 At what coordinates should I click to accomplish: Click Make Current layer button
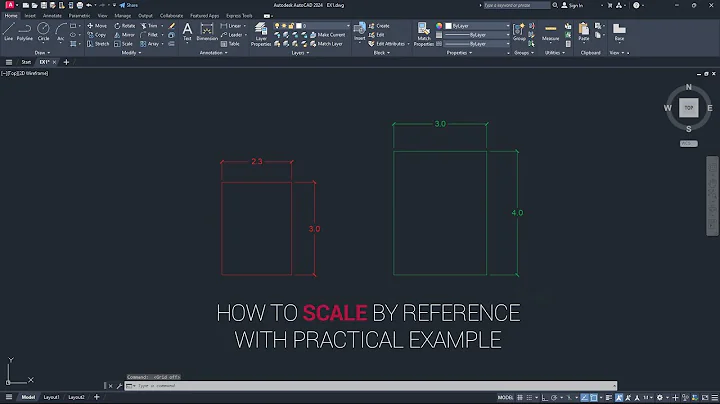pos(327,35)
